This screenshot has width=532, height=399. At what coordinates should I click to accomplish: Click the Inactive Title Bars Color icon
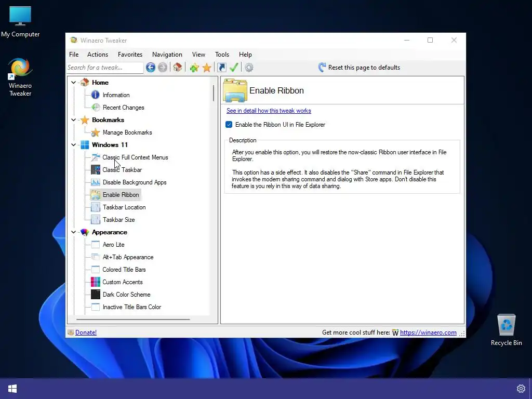click(96, 307)
